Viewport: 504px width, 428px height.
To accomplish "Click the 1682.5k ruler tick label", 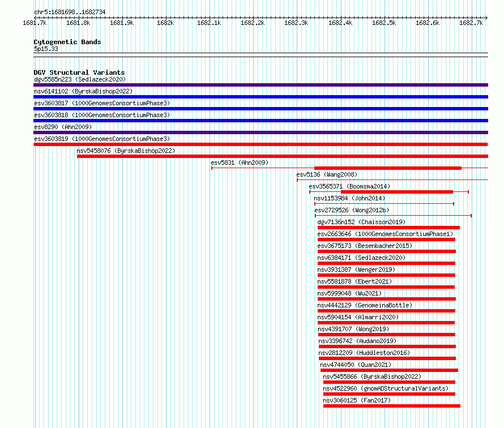I will pos(384,23).
